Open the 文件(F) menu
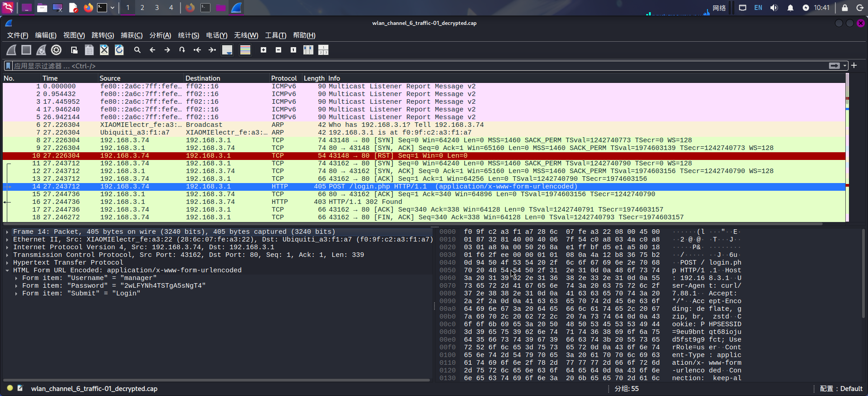The height and width of the screenshot is (396, 868). [18, 35]
